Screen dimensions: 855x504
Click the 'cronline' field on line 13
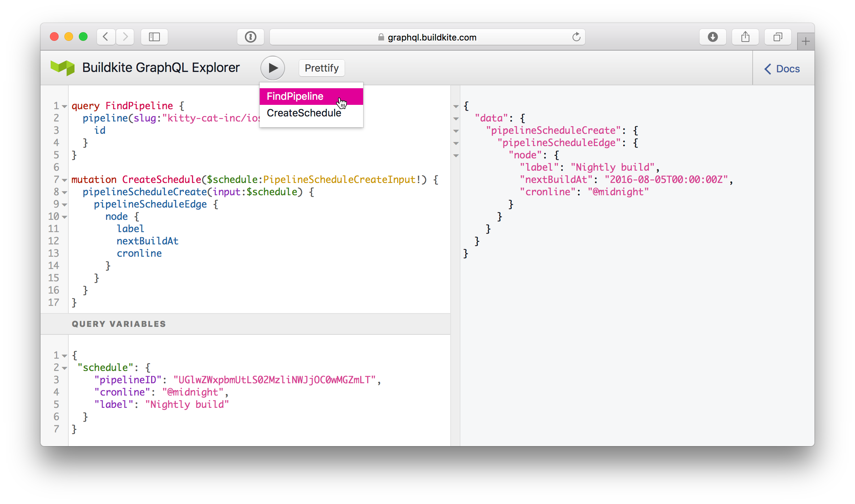[x=139, y=253]
